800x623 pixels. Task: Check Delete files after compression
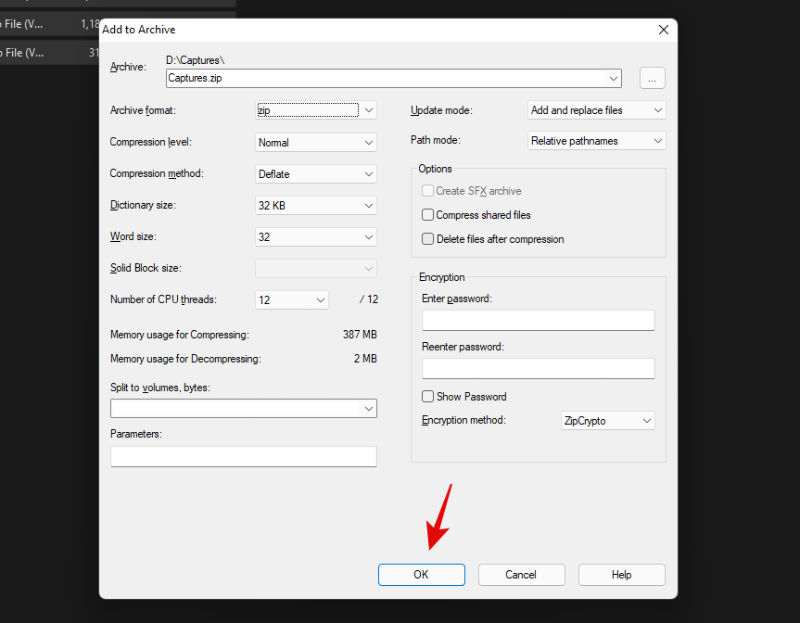pos(428,239)
